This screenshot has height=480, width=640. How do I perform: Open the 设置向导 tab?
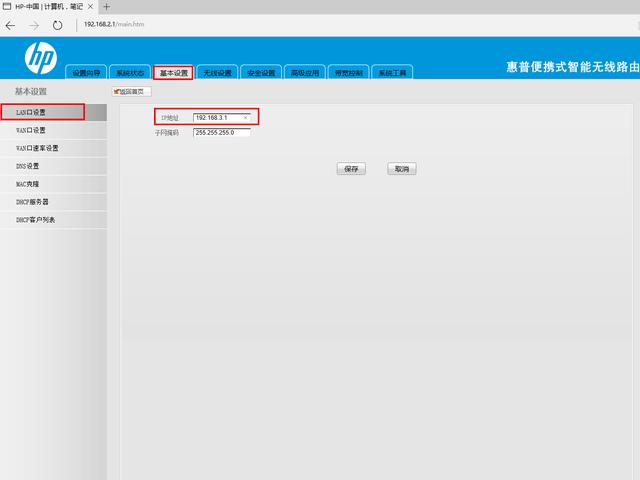[87, 73]
